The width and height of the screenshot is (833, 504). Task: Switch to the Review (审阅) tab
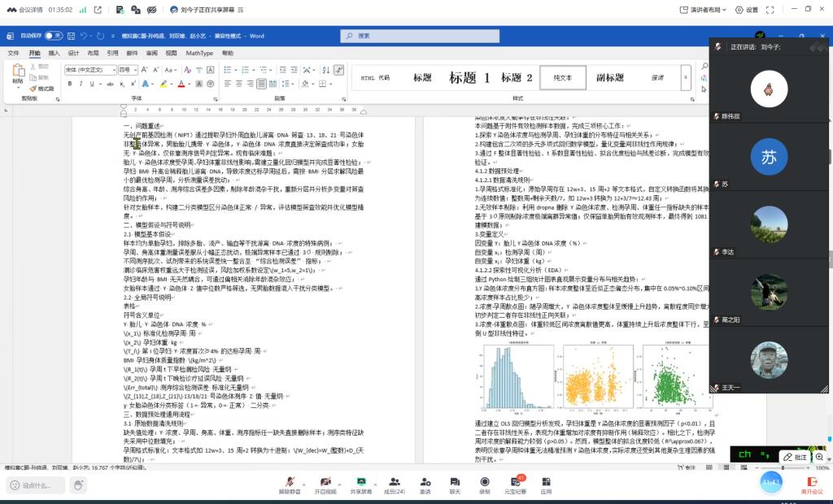[152, 53]
